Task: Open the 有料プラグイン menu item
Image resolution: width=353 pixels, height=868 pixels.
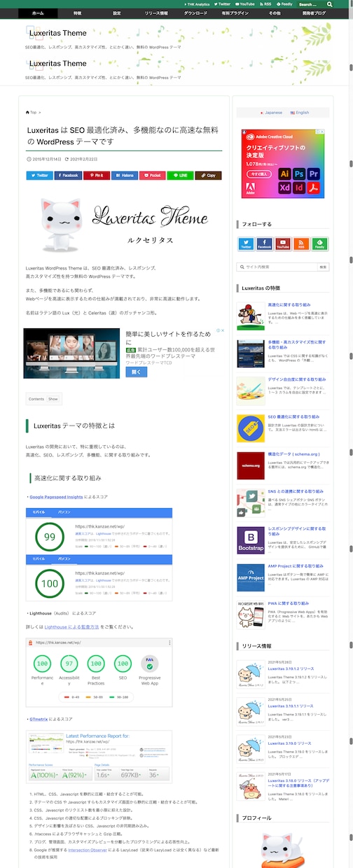Action: pyautogui.click(x=235, y=13)
